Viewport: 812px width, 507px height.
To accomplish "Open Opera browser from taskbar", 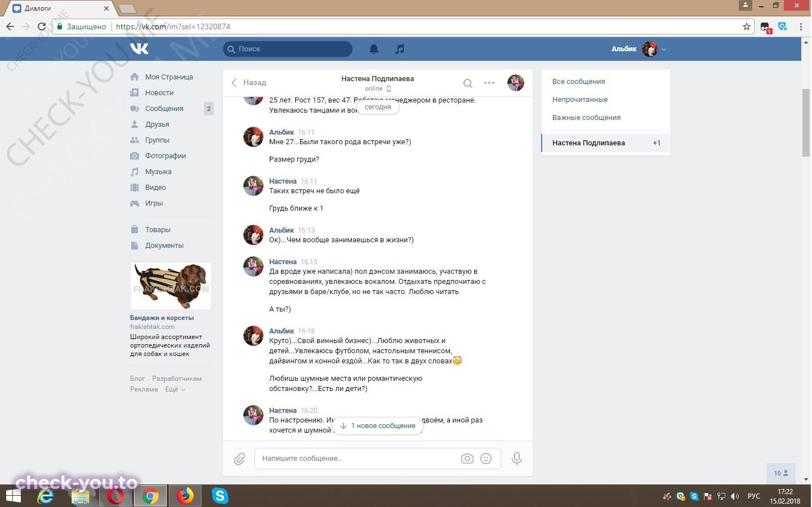I will (x=115, y=496).
